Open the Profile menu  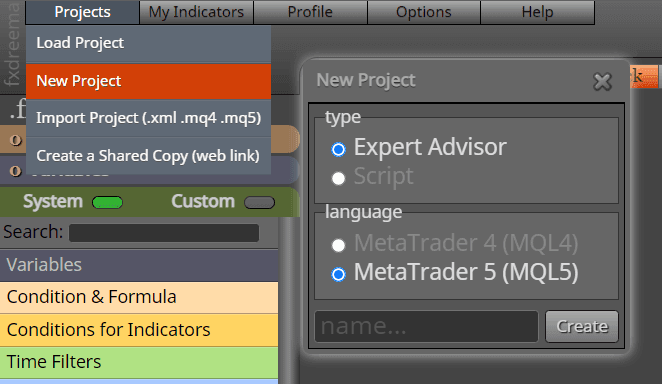pyautogui.click(x=310, y=12)
